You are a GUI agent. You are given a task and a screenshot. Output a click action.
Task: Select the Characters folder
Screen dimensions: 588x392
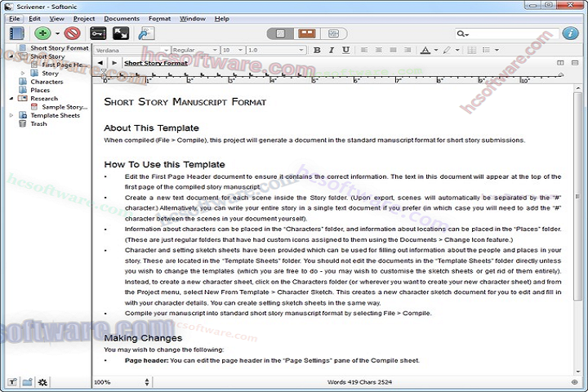coord(47,82)
